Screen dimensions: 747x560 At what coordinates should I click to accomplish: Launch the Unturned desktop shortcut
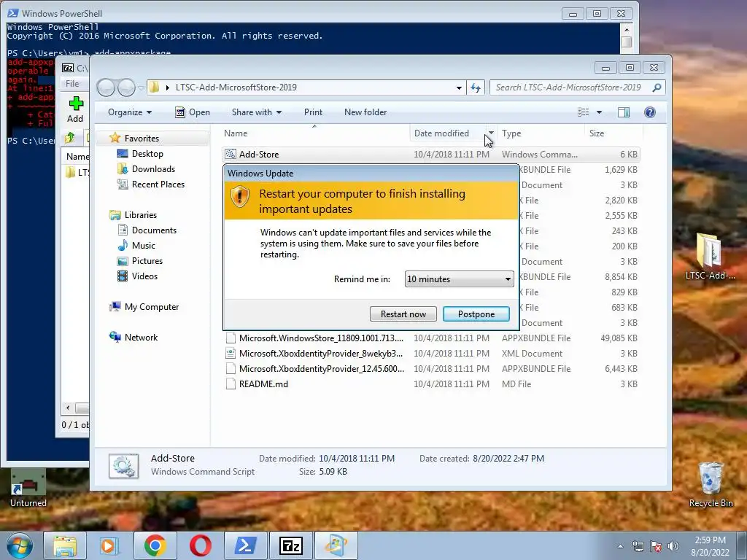click(28, 488)
